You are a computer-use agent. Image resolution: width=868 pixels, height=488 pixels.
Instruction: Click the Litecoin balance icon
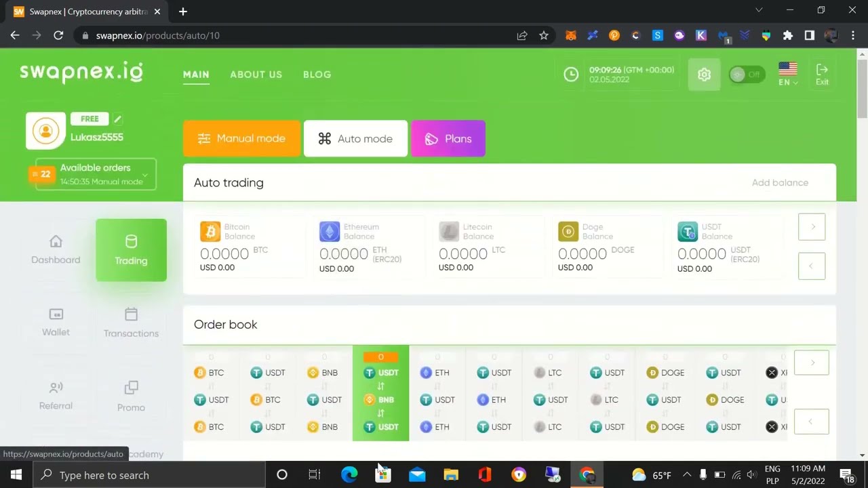click(449, 232)
